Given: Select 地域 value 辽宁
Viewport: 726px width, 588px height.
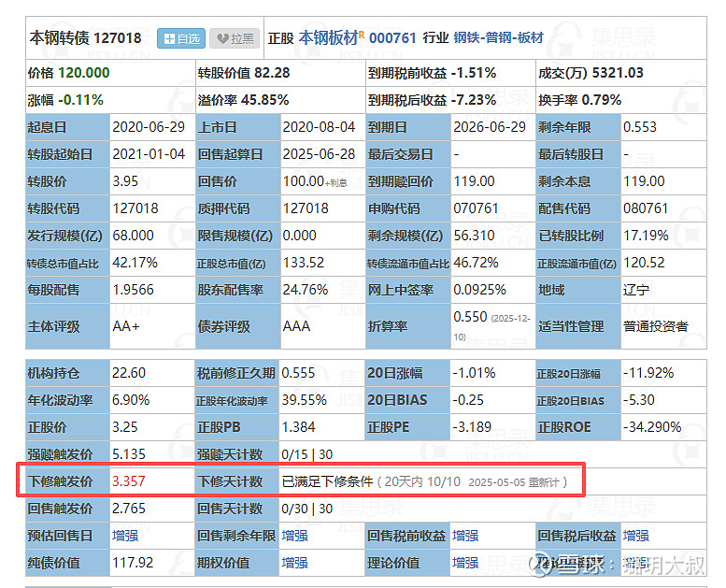Looking at the screenshot, I should pos(636,290).
